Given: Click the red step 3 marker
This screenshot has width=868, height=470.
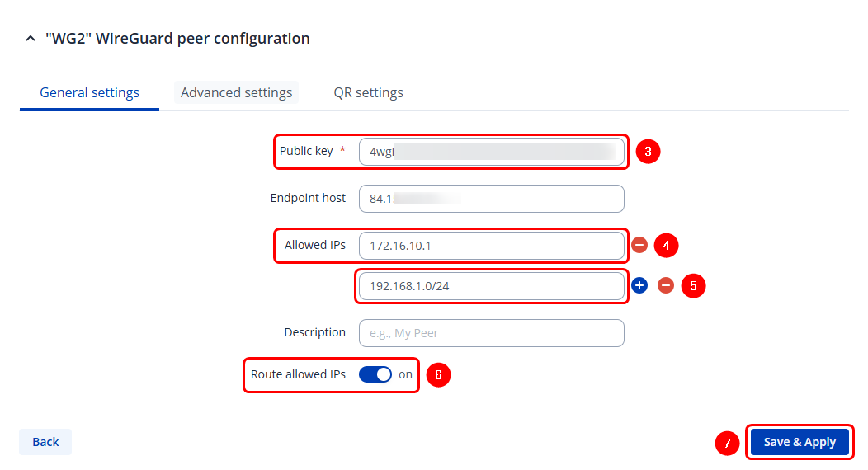Looking at the screenshot, I should (x=649, y=152).
